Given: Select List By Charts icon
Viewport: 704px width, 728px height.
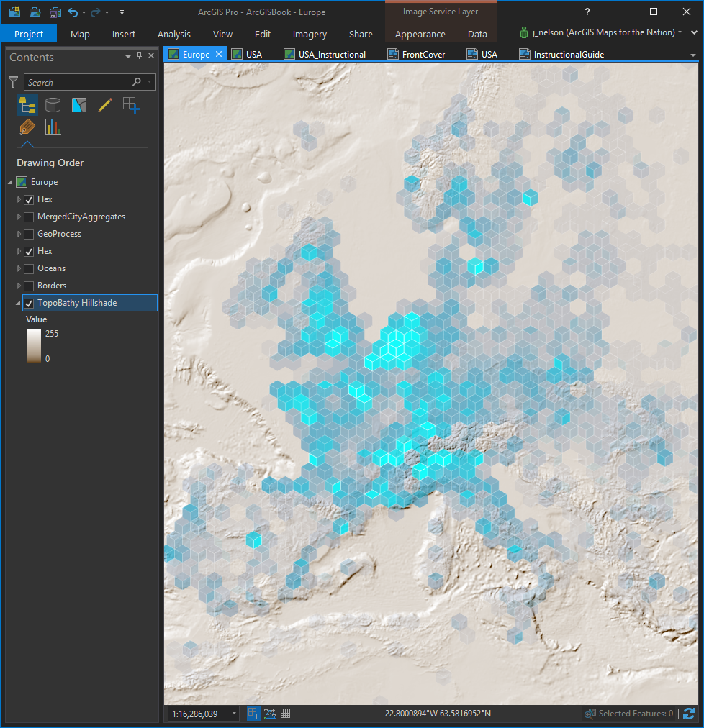Looking at the screenshot, I should pyautogui.click(x=53, y=127).
